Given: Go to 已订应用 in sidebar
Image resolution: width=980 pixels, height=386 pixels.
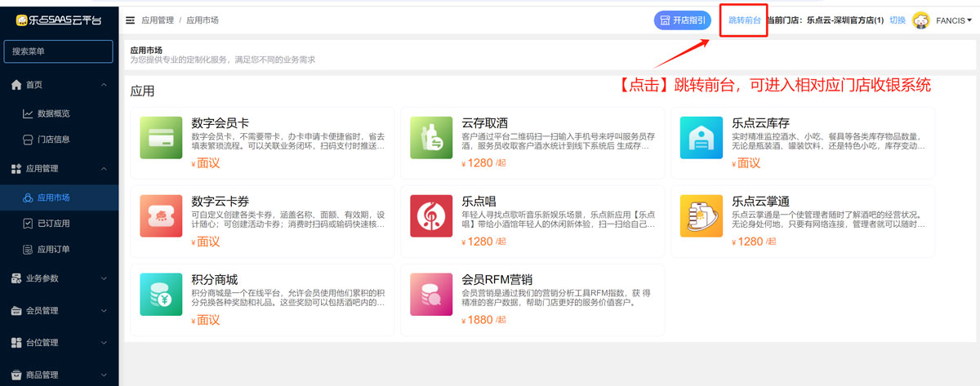Looking at the screenshot, I should click(x=54, y=223).
